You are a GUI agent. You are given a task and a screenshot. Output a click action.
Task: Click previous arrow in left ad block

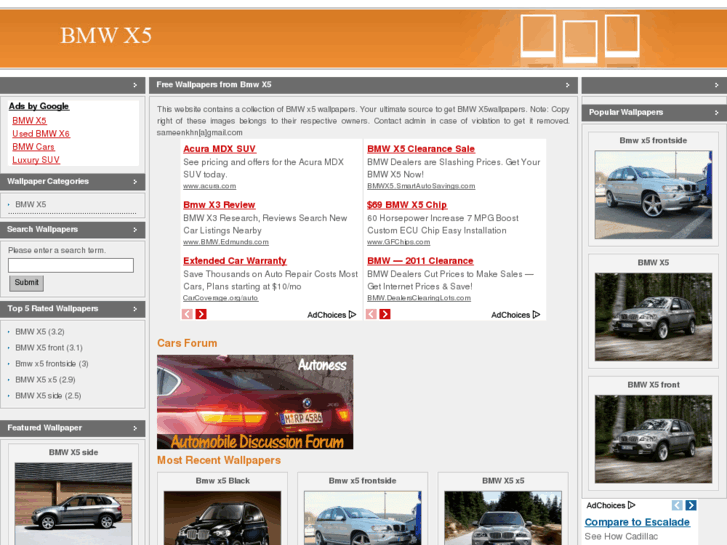pyautogui.click(x=187, y=314)
